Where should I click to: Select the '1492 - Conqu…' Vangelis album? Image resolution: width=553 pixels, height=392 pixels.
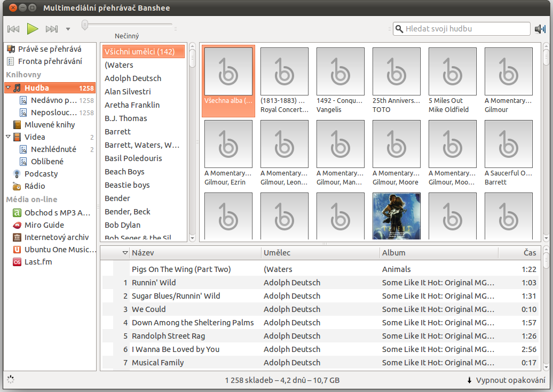(341, 81)
